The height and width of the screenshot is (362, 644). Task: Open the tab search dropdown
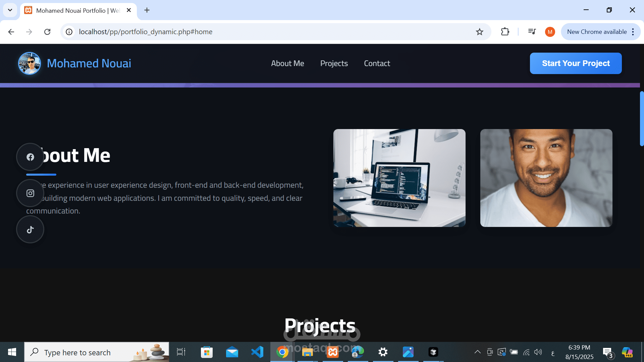10,10
